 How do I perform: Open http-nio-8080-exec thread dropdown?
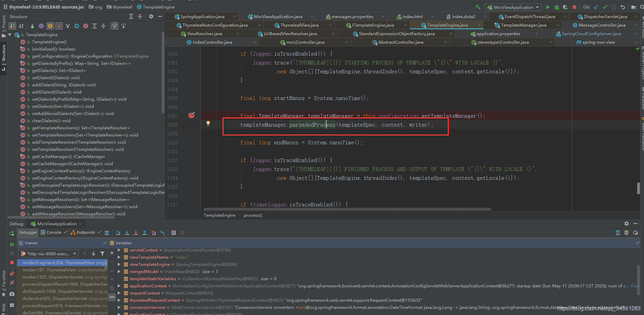(x=49, y=254)
